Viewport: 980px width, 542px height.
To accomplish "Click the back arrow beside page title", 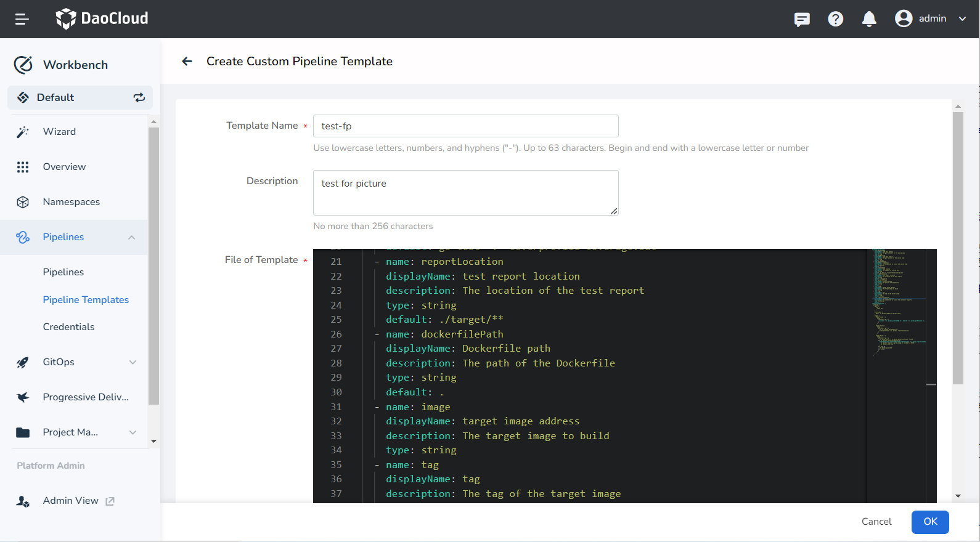I will pyautogui.click(x=187, y=61).
